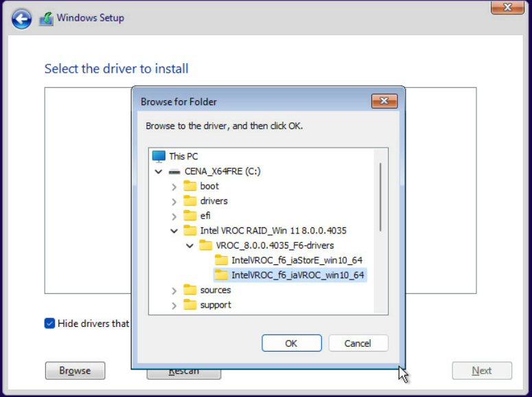This screenshot has width=532, height=397.
Task: Close the Browse for Folder dialog
Action: 384,102
